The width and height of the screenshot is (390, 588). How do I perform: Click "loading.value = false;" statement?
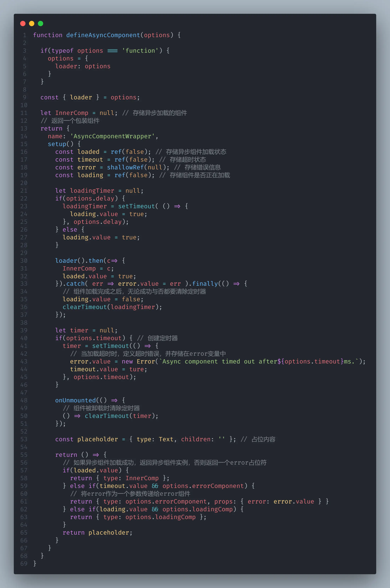[103, 299]
